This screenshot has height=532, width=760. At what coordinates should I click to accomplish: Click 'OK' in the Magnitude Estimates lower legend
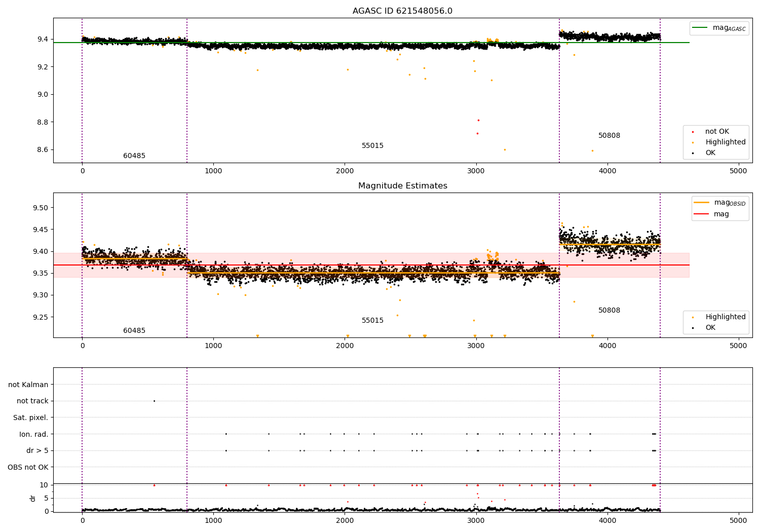point(710,328)
